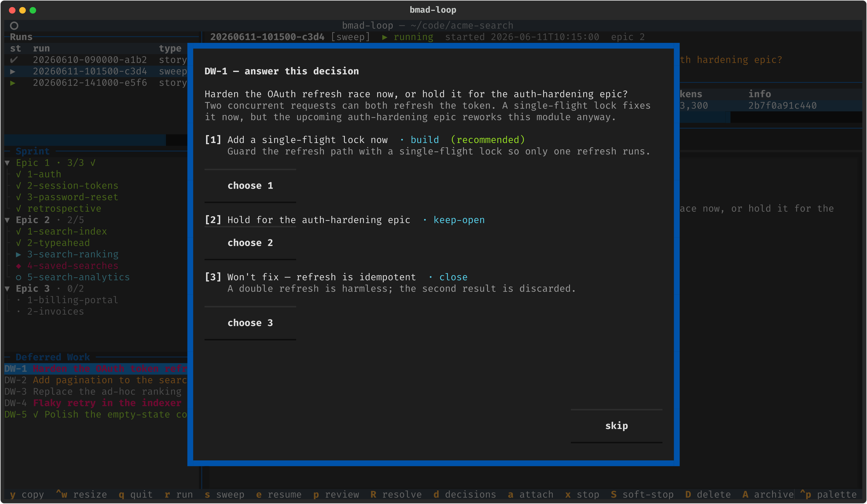Click the red diamond icon beside 4-saved-searches
The image size is (867, 504).
19,266
